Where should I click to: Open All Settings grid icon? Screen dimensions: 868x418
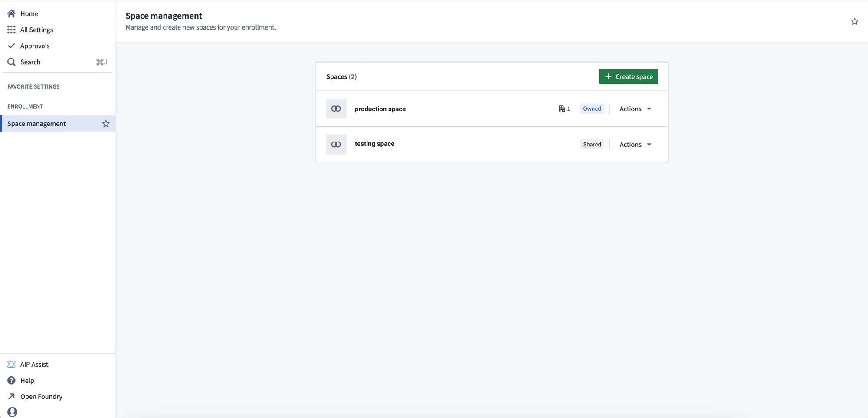point(11,30)
